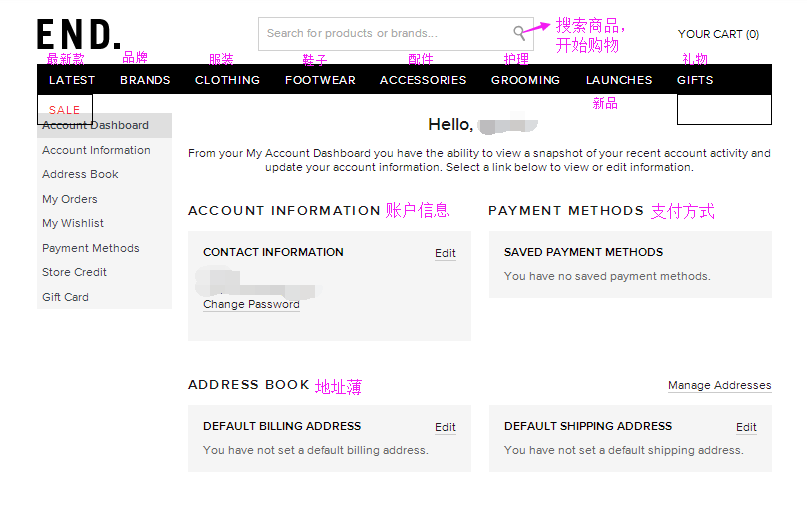Edit default shipping address

pyautogui.click(x=746, y=427)
